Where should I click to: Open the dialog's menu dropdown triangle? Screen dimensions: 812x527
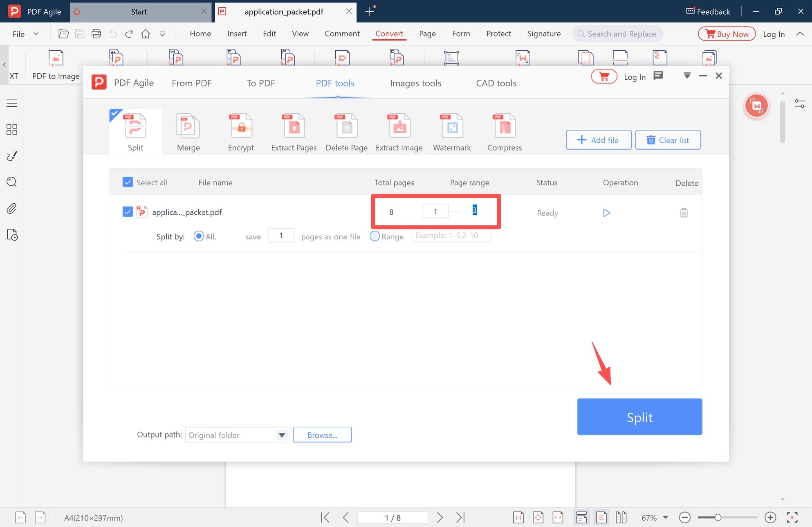tap(687, 76)
